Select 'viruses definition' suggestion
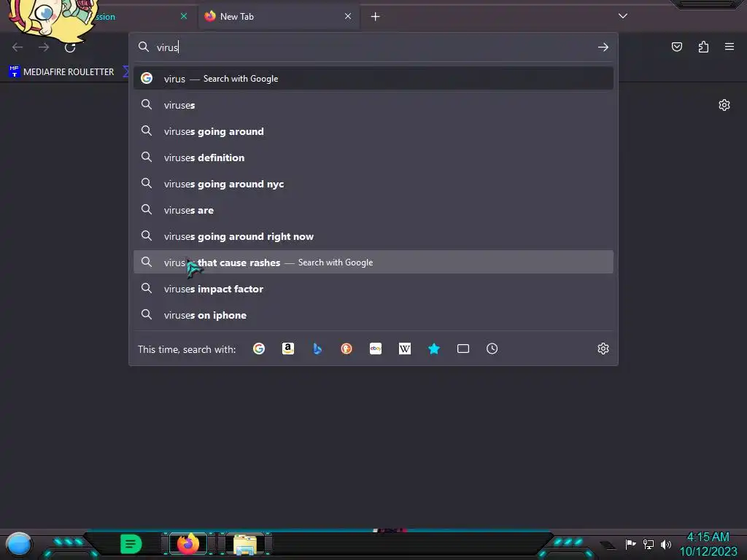The image size is (747, 560). tap(373, 157)
